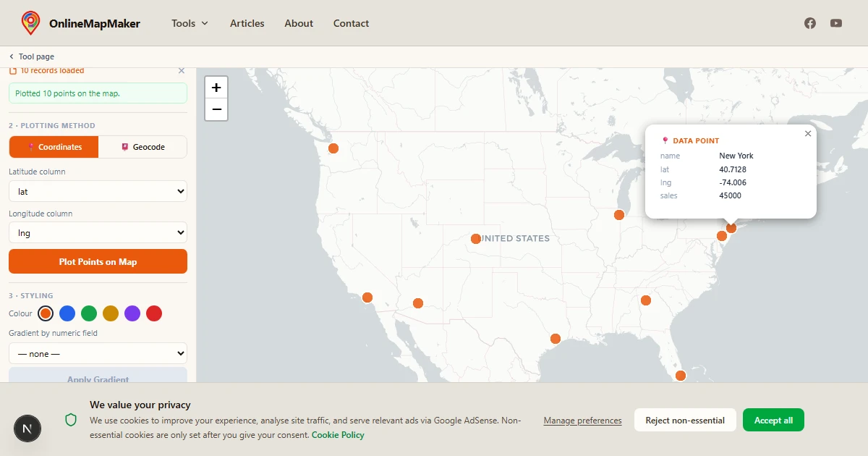Select the orange colour swatch
Viewport: 868px width, 456px height.
click(46, 313)
